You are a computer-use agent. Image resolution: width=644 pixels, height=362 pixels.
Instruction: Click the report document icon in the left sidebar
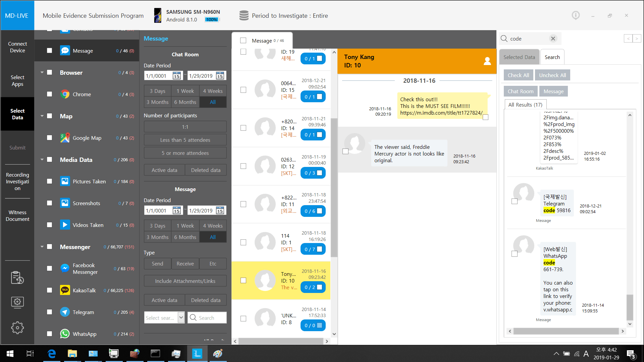(x=17, y=278)
